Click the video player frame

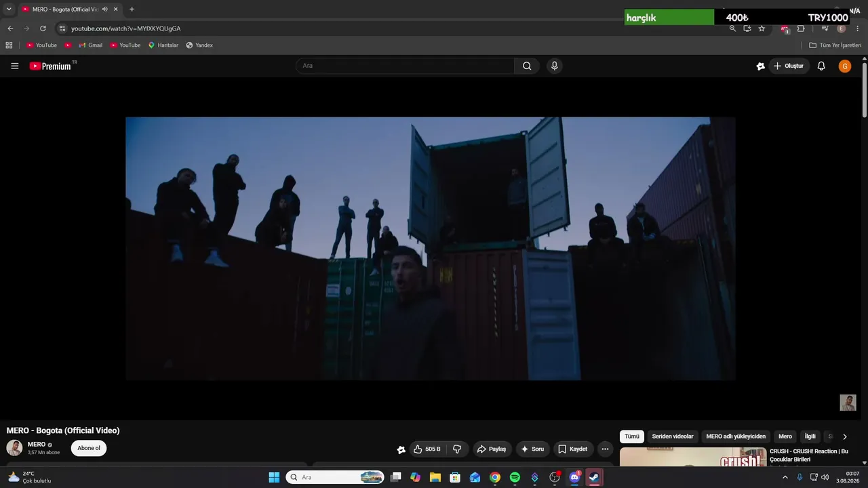coord(431,249)
